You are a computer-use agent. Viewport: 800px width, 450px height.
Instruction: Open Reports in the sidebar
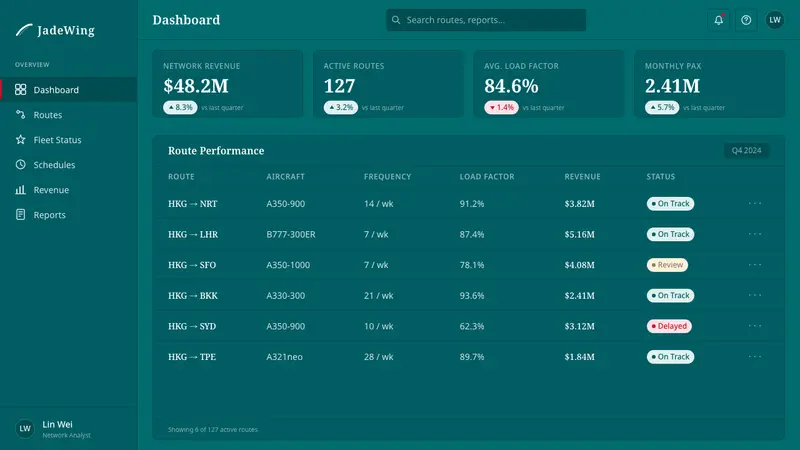[x=68, y=215]
